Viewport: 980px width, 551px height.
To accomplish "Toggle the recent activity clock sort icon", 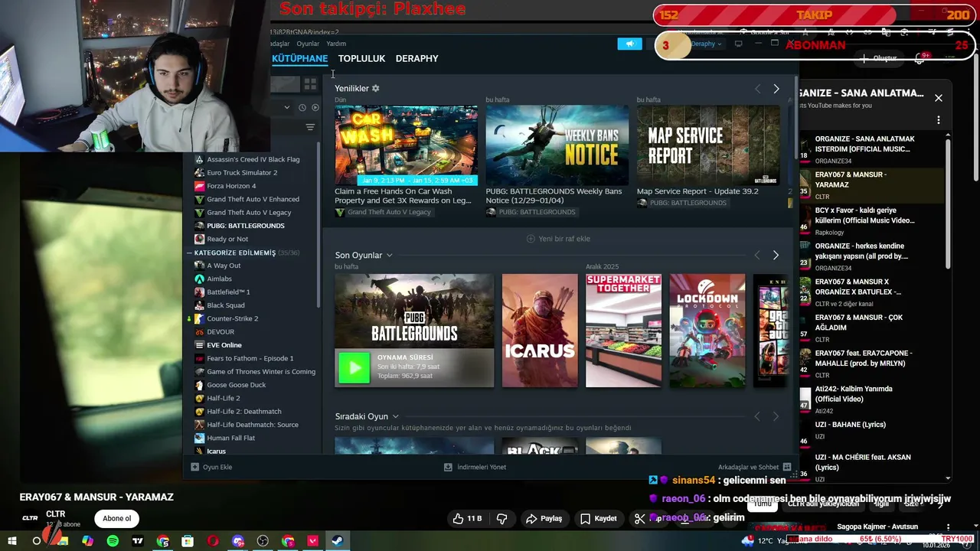I will pos(302,108).
